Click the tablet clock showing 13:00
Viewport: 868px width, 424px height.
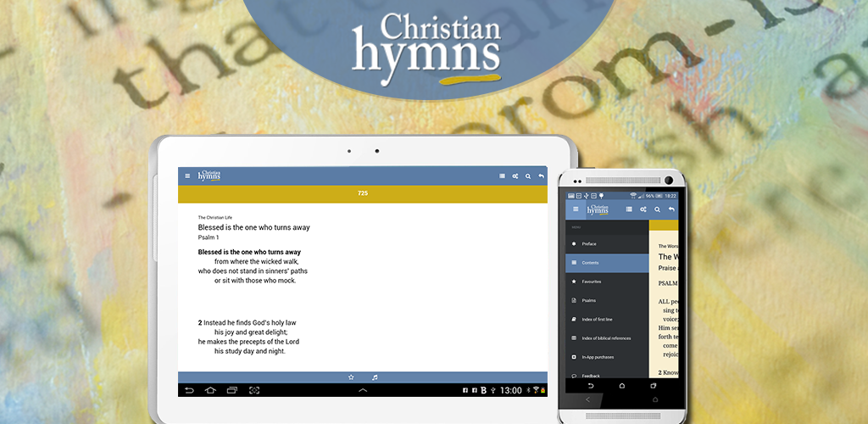tap(511, 390)
